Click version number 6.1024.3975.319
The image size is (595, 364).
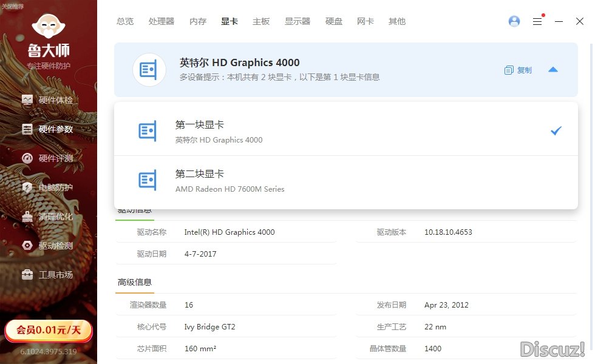tap(49, 351)
